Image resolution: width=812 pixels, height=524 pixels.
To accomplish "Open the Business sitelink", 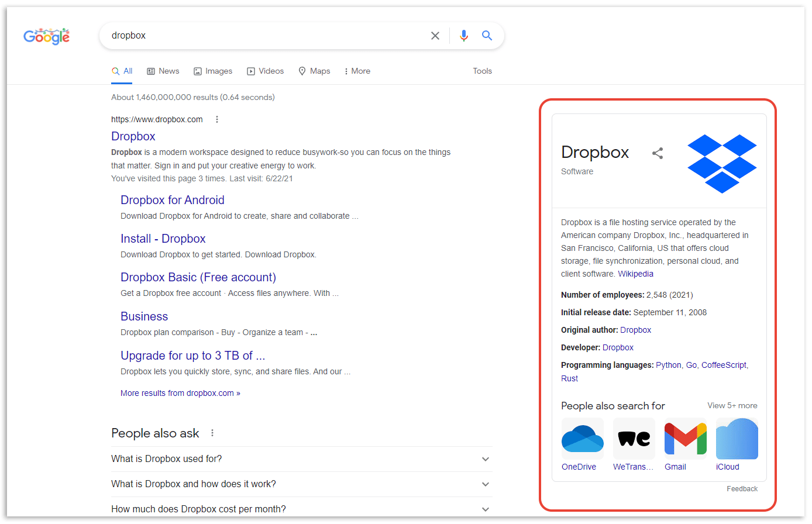I will pos(144,316).
